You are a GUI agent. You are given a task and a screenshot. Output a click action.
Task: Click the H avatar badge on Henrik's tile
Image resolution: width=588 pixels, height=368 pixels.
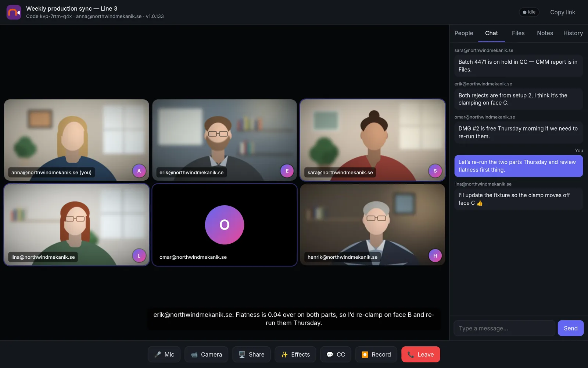tap(435, 256)
